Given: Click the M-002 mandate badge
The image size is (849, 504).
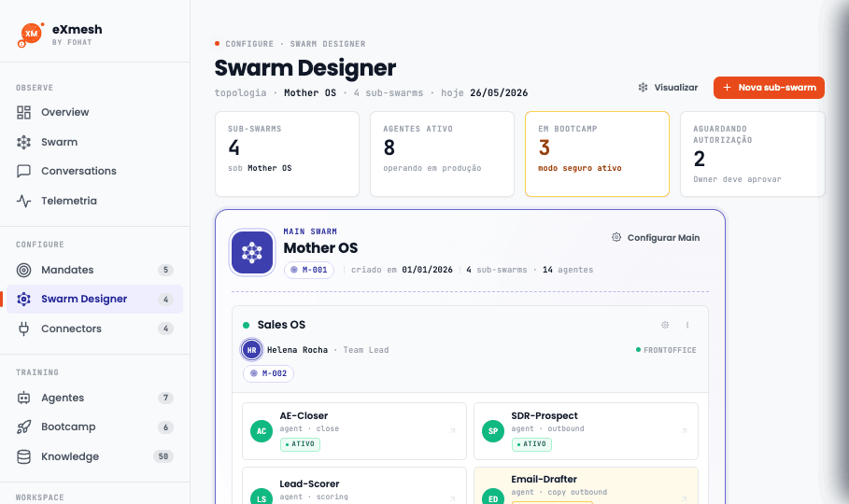Looking at the screenshot, I should pyautogui.click(x=269, y=373).
